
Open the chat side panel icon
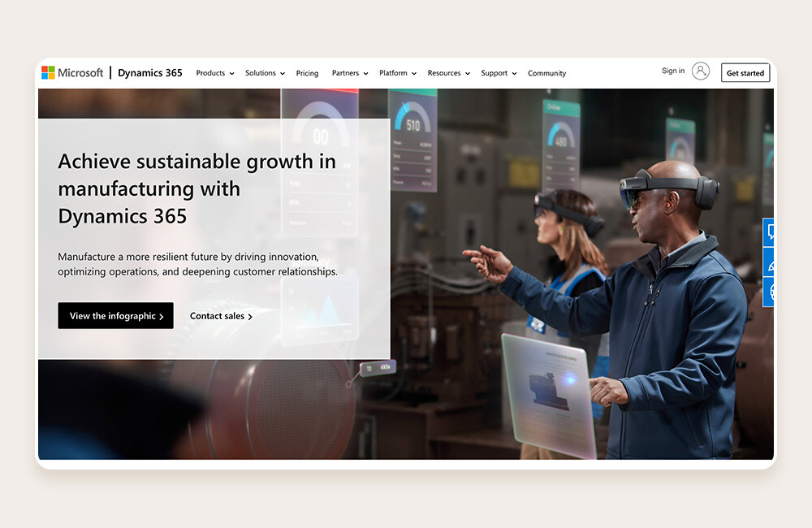(769, 232)
